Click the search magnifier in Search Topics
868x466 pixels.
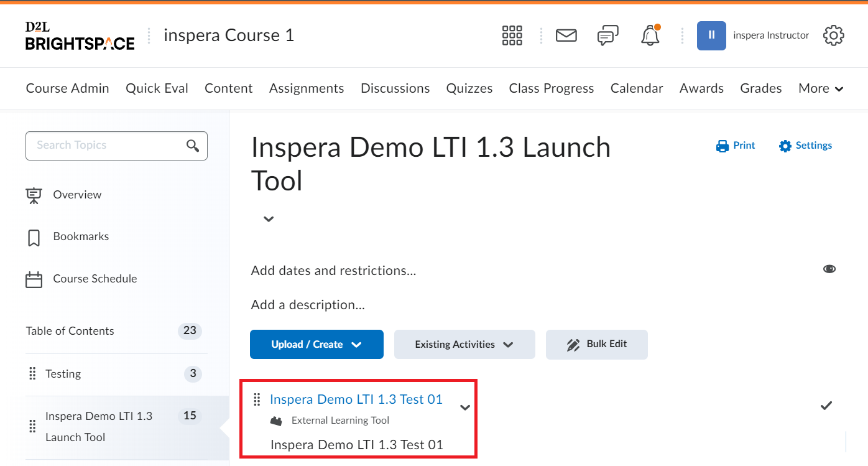(193, 146)
